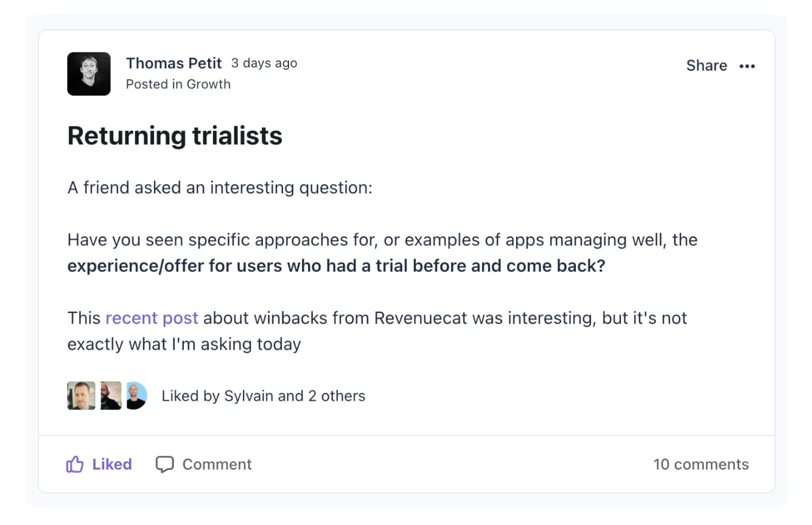Toggle the Liked text button
The image size is (812, 525).
click(x=112, y=464)
